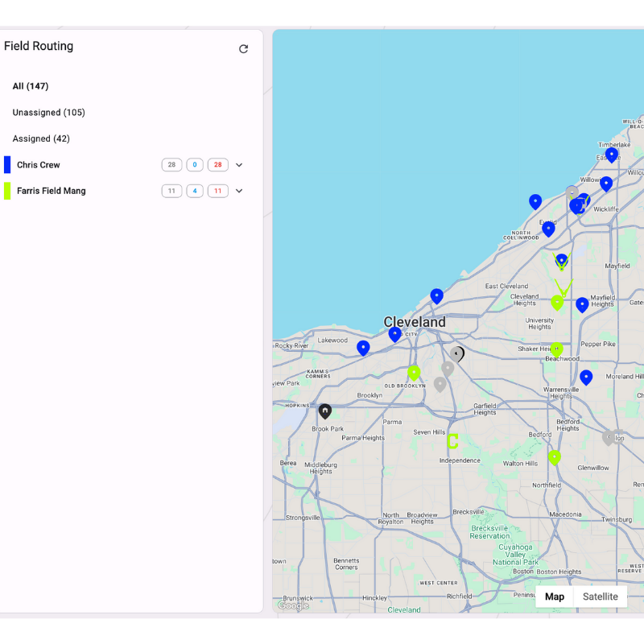The height and width of the screenshot is (644, 644).
Task: Show all 147 jobs
Action: (x=31, y=86)
